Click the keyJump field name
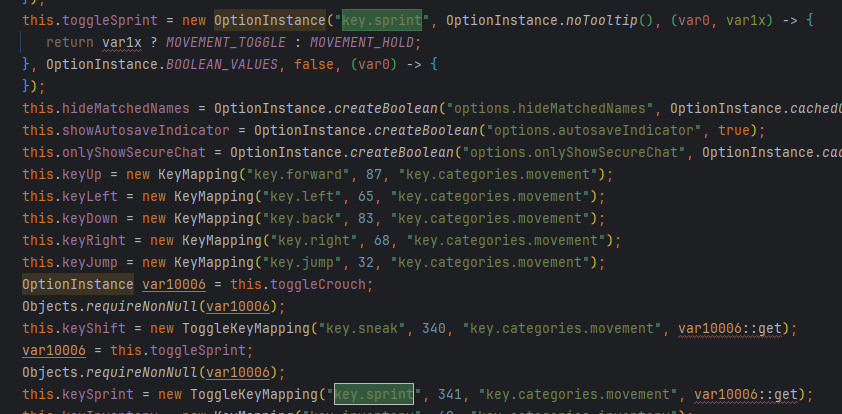Screen dimensions: 842x414 (90, 263)
